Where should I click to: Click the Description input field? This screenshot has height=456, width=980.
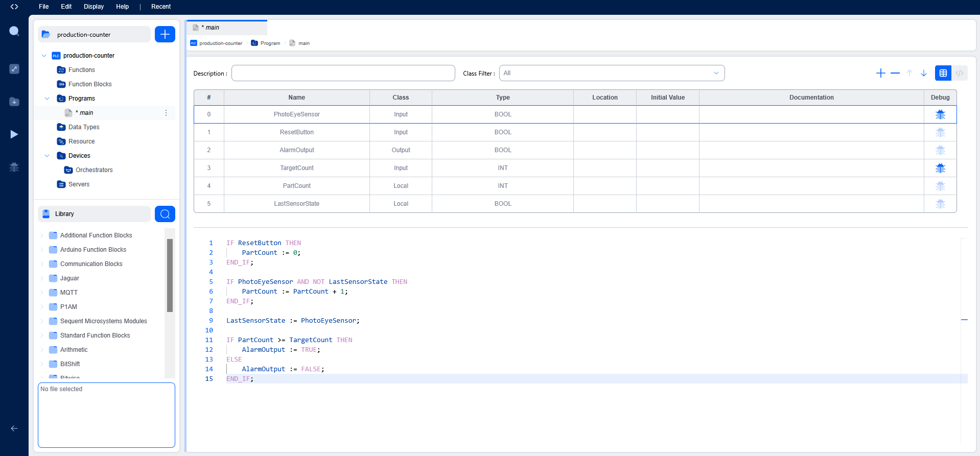click(343, 73)
